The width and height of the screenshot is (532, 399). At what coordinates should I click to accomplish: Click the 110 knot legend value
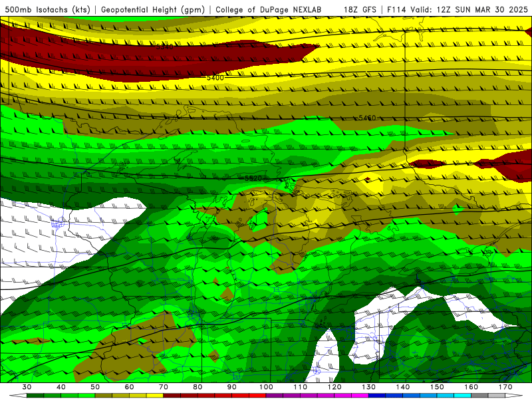coord(301,387)
